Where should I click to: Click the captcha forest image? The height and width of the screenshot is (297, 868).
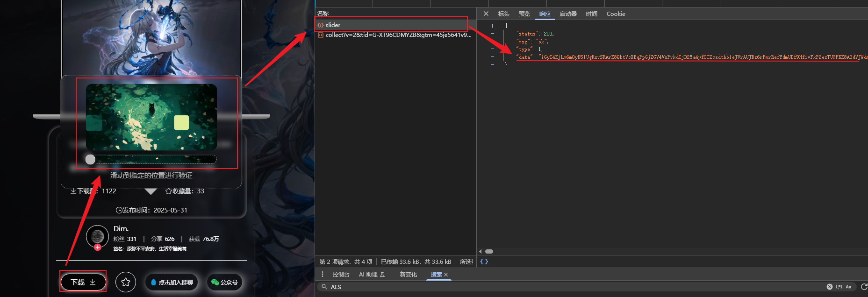151,117
